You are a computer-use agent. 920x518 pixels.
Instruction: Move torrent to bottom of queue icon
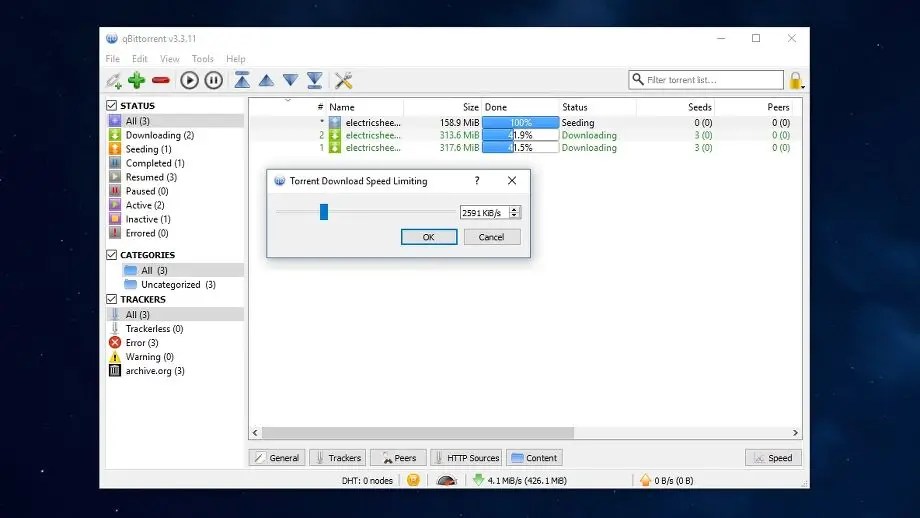click(314, 80)
